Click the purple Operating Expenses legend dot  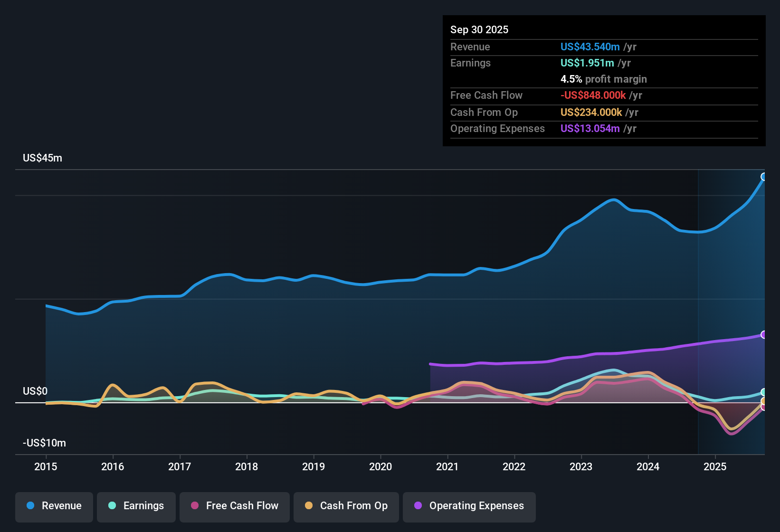tap(418, 506)
